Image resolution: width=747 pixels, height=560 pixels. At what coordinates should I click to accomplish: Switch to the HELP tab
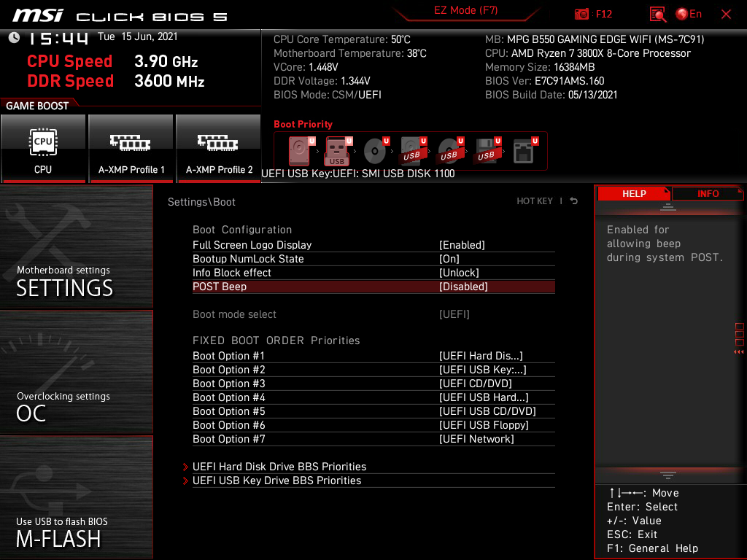click(x=634, y=194)
